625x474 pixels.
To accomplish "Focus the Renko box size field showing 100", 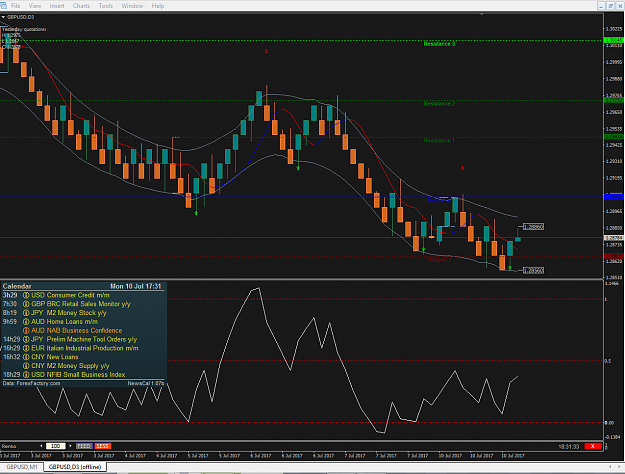I will pos(55,446).
